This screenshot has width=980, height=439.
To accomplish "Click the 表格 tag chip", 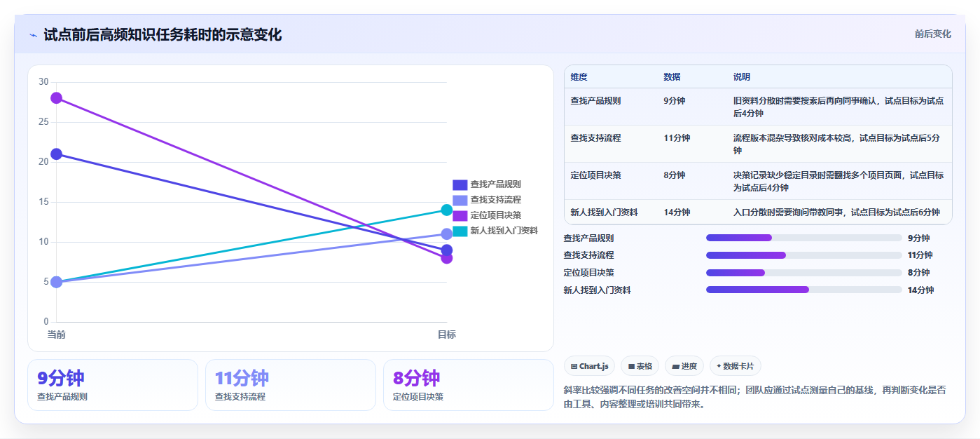I will [x=640, y=366].
